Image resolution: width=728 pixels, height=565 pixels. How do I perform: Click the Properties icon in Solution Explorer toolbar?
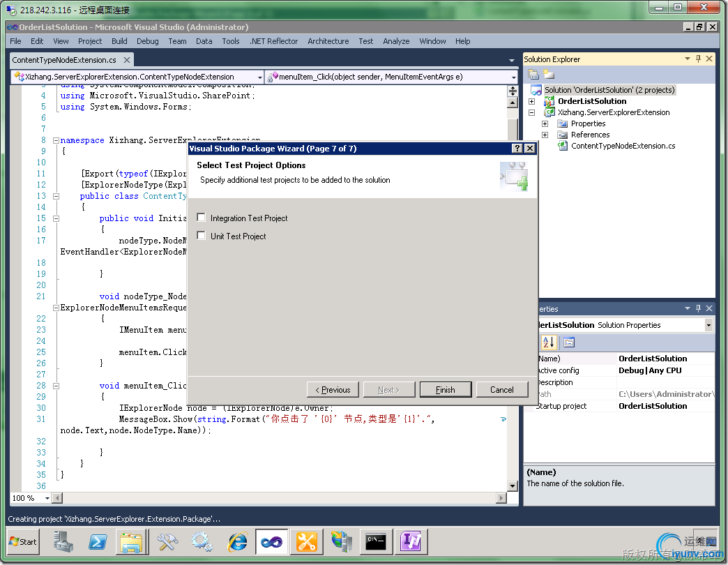(533, 75)
